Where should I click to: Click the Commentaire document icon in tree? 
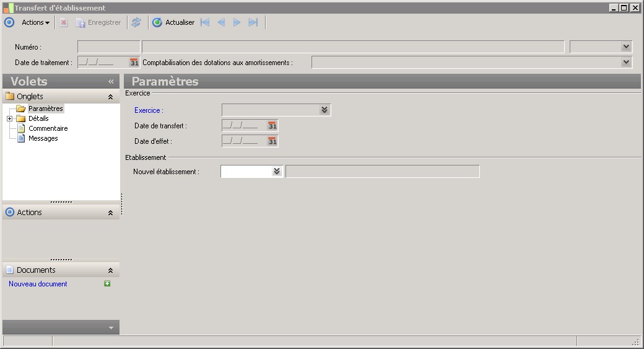coord(21,128)
